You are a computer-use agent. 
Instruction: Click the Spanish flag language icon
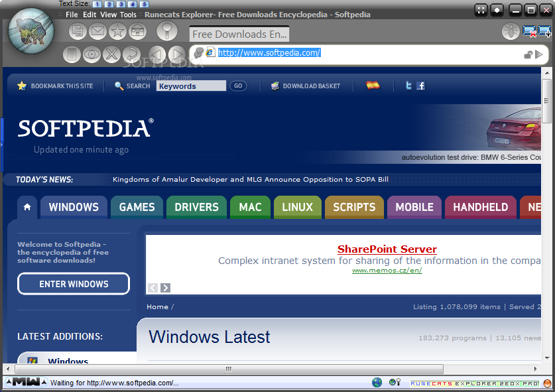click(373, 86)
